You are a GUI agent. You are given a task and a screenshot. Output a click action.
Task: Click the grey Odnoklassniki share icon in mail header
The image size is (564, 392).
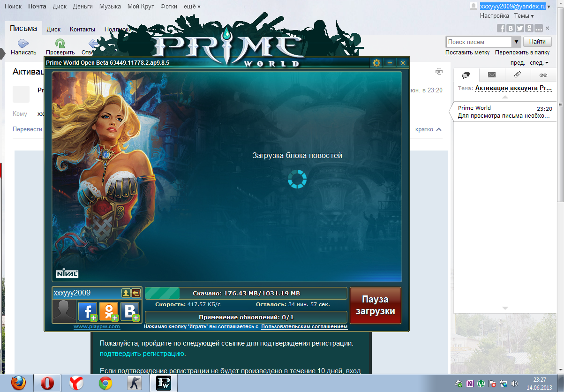529,28
